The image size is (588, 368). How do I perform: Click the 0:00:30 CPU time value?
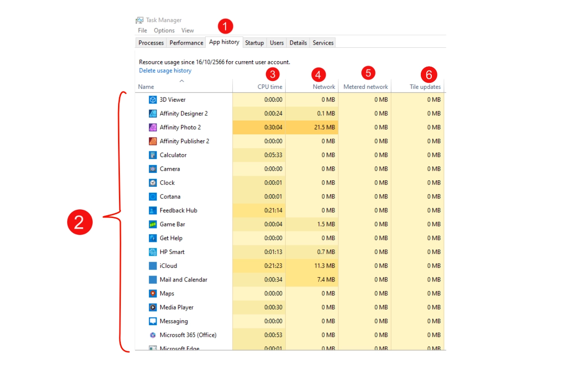tap(273, 307)
